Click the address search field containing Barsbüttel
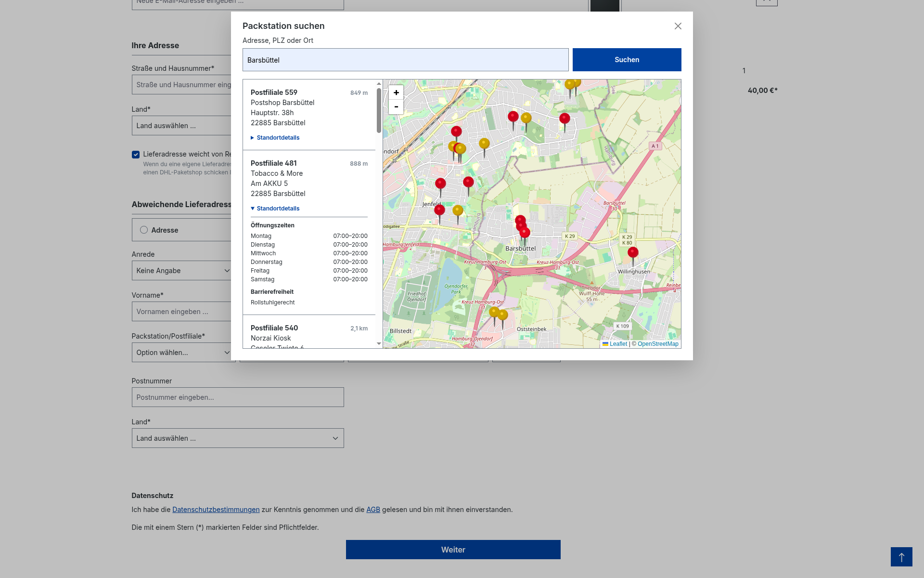 click(406, 60)
